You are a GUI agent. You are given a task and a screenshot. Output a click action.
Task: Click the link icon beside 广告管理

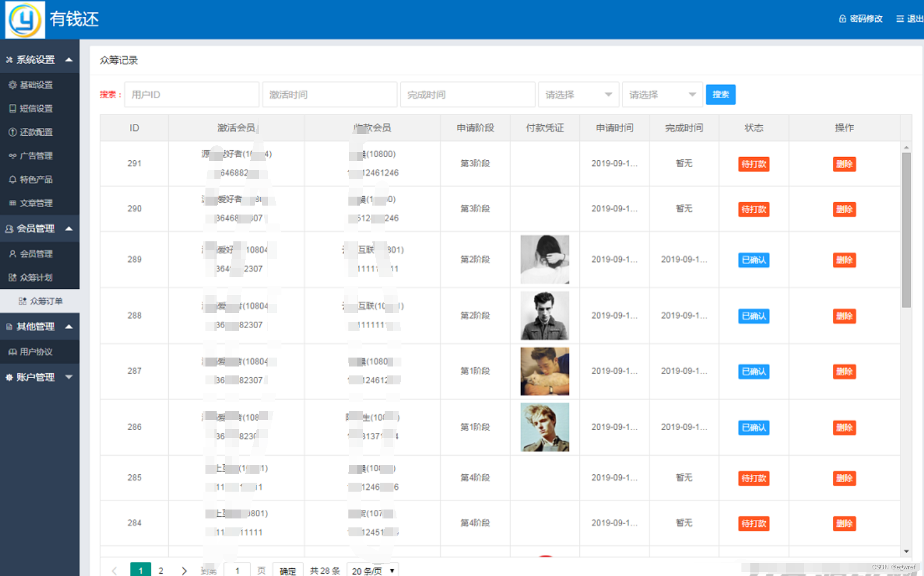12,156
